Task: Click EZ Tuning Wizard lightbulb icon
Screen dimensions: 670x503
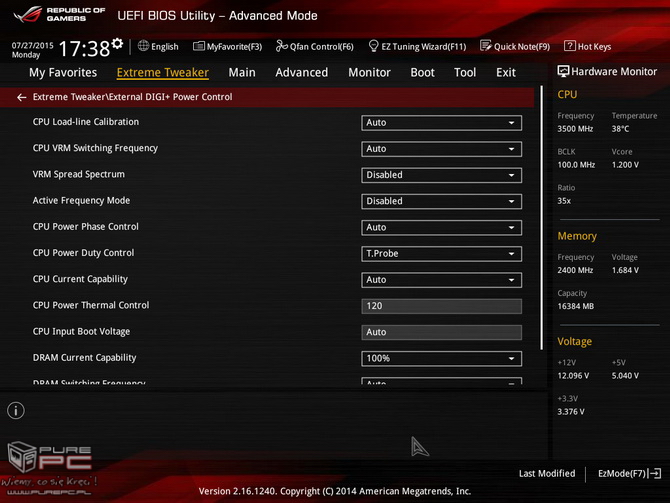Action: pyautogui.click(x=373, y=46)
